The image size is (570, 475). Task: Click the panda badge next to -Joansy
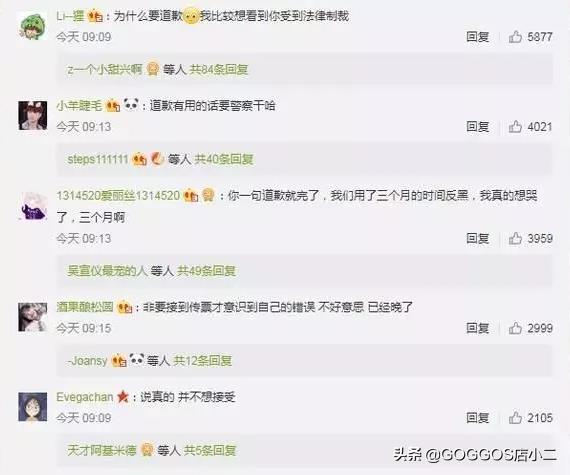click(x=137, y=360)
